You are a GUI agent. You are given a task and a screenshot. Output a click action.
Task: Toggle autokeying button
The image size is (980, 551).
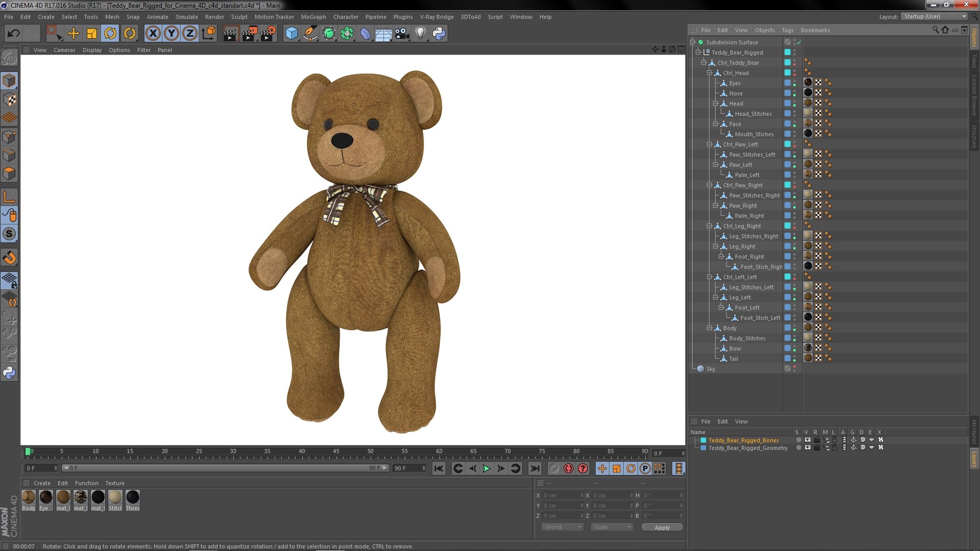point(568,468)
